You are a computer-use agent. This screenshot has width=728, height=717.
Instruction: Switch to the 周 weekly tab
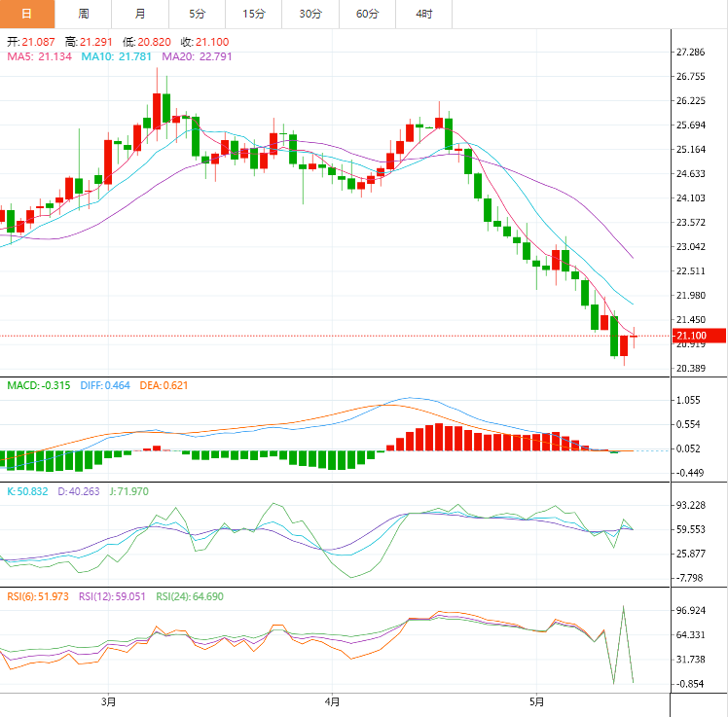point(84,14)
